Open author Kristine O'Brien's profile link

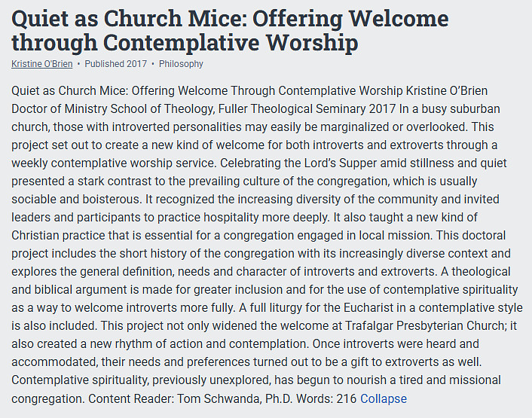(x=42, y=64)
